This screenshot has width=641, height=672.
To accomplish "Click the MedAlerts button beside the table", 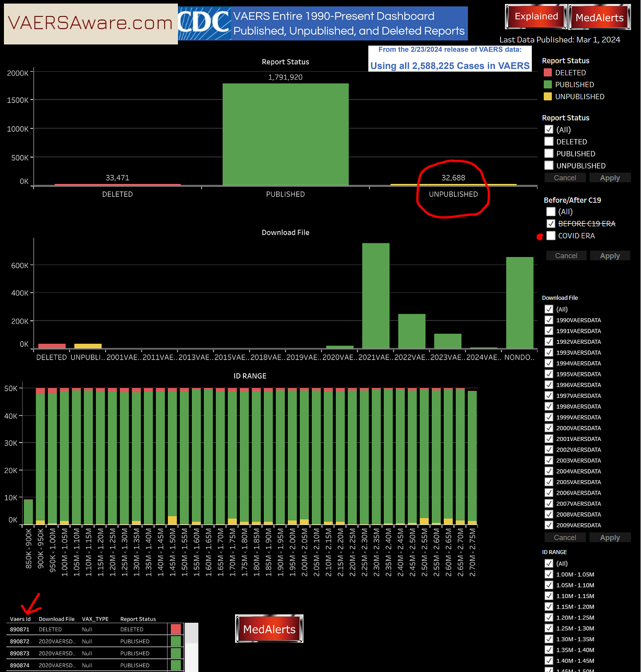I will pos(269,629).
